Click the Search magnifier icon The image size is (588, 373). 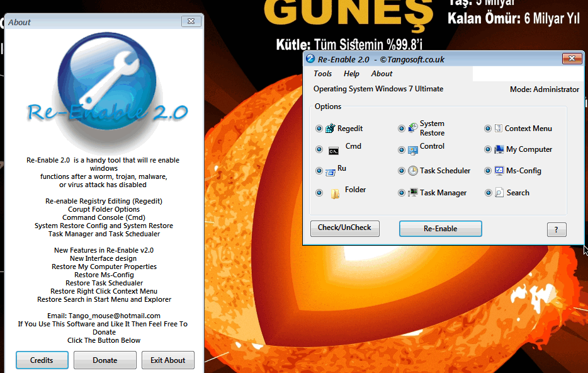[499, 193]
